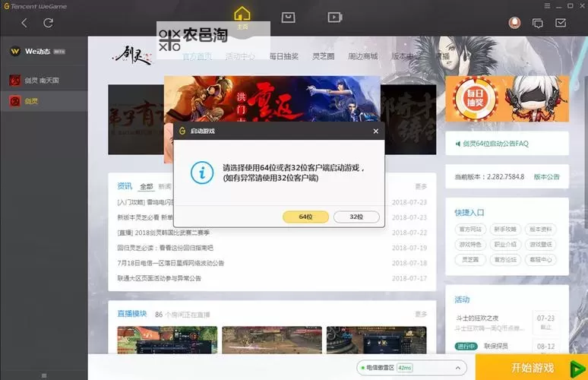Open 游戏壁纸 quick entry
Viewport: 588px width, 380px height.
tap(540, 245)
